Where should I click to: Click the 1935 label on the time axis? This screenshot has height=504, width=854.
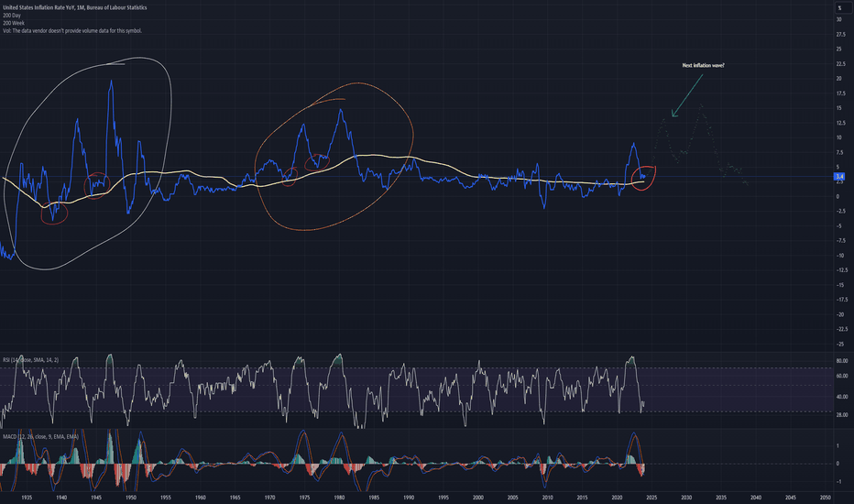(x=27, y=498)
